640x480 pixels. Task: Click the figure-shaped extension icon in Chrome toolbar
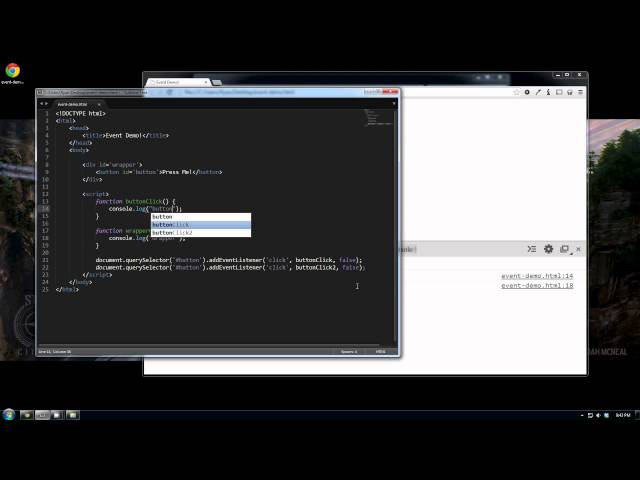click(x=548, y=92)
